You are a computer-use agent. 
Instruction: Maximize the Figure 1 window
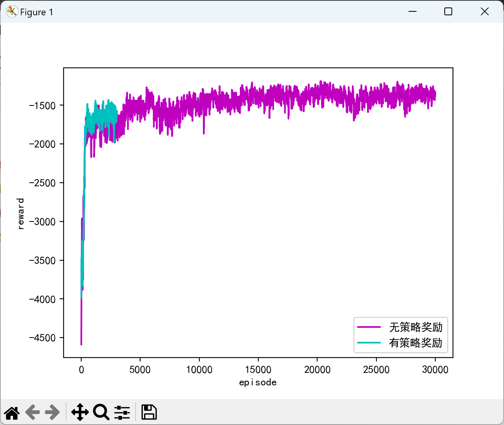(448, 12)
